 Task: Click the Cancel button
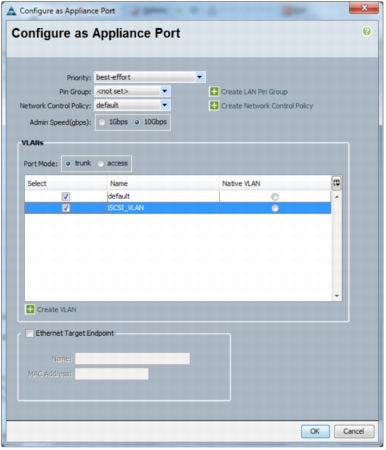coord(354,431)
